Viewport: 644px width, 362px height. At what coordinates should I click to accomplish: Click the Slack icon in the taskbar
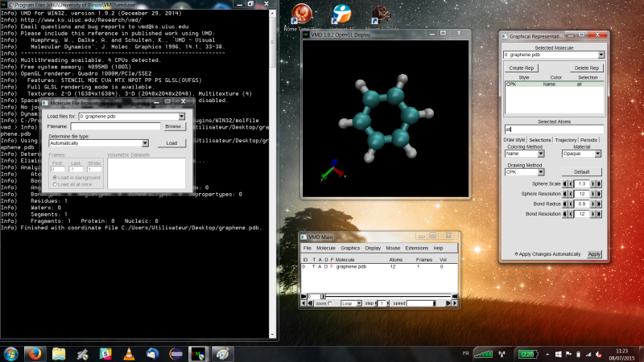click(x=105, y=353)
